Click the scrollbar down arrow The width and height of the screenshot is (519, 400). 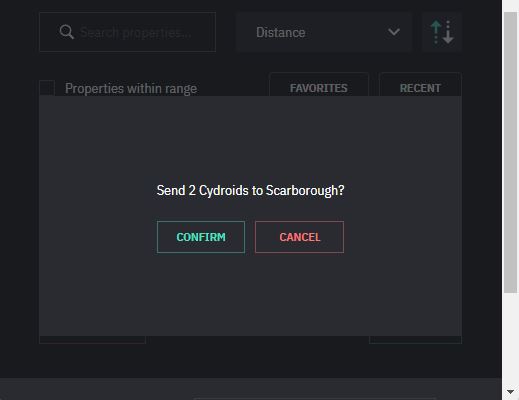point(510,392)
